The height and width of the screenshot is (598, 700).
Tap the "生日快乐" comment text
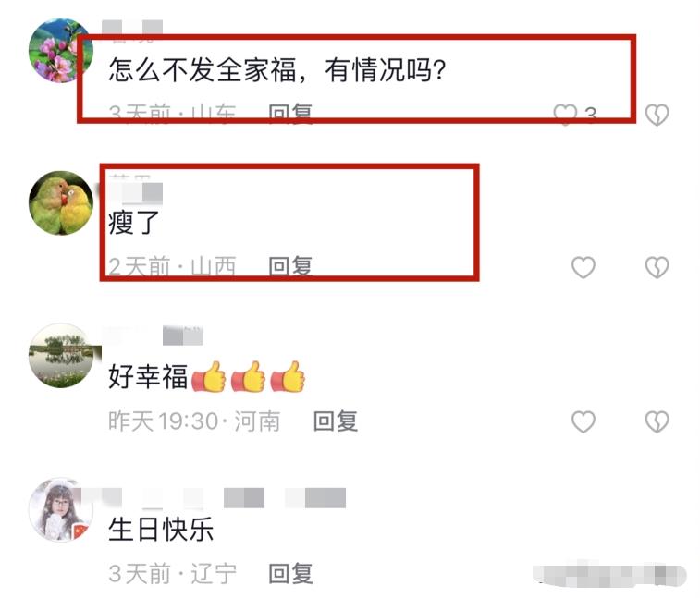pos(161,530)
